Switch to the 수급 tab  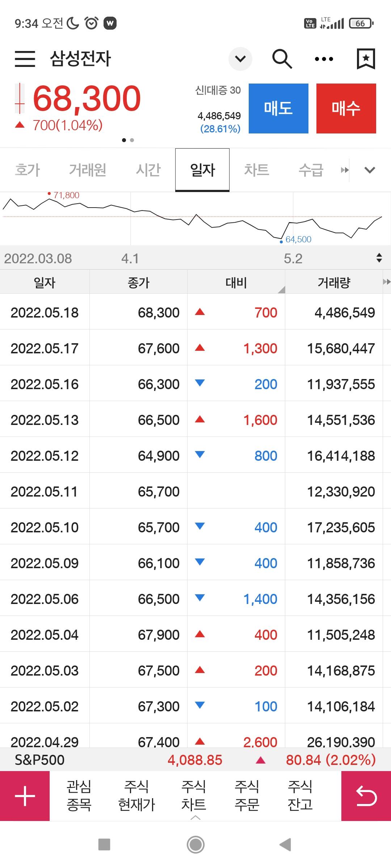pos(311,170)
